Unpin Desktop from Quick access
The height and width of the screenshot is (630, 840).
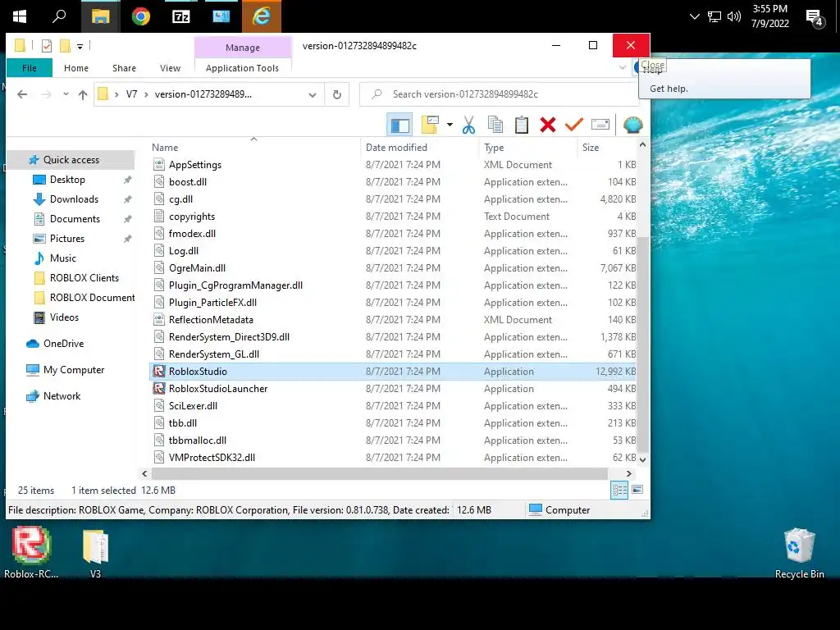coord(127,180)
